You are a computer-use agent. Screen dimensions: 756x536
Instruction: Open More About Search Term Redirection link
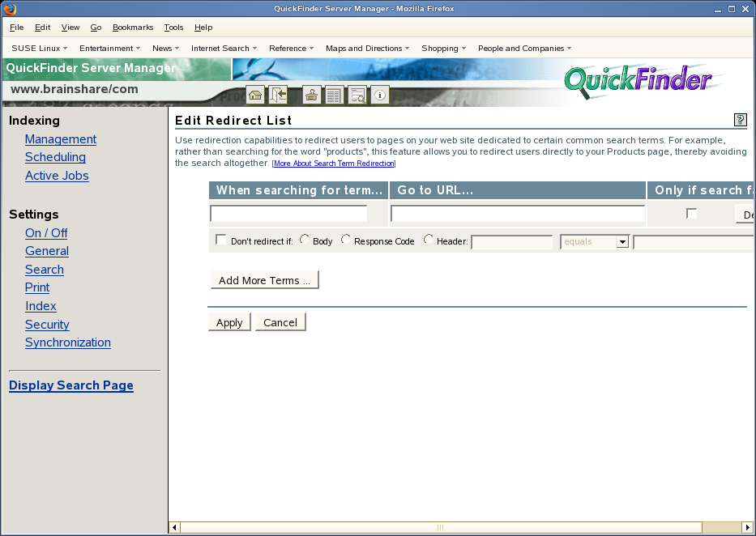tap(334, 164)
